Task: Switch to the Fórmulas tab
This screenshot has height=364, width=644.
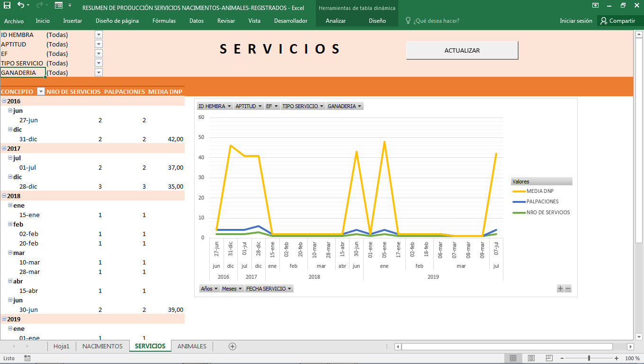Action: click(164, 21)
